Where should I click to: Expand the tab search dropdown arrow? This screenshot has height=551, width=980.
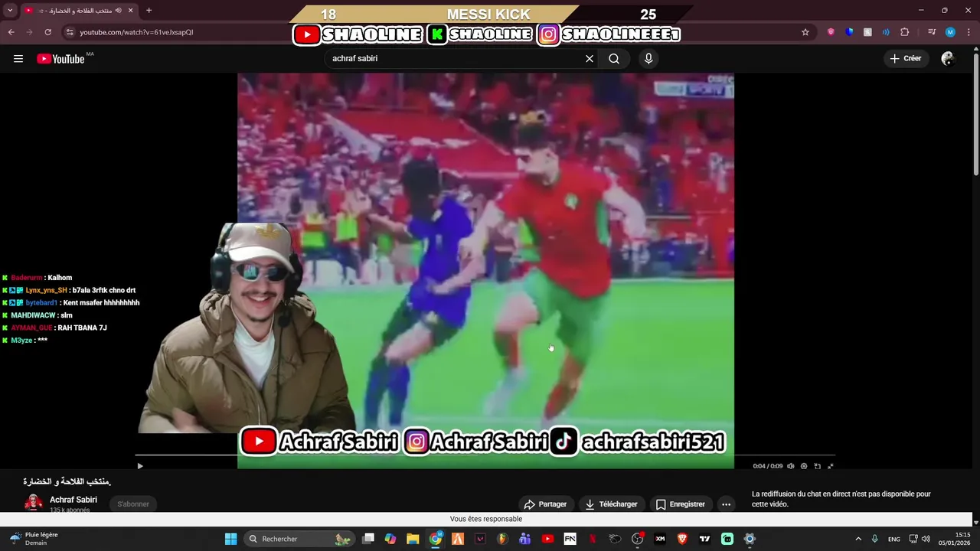10,11
